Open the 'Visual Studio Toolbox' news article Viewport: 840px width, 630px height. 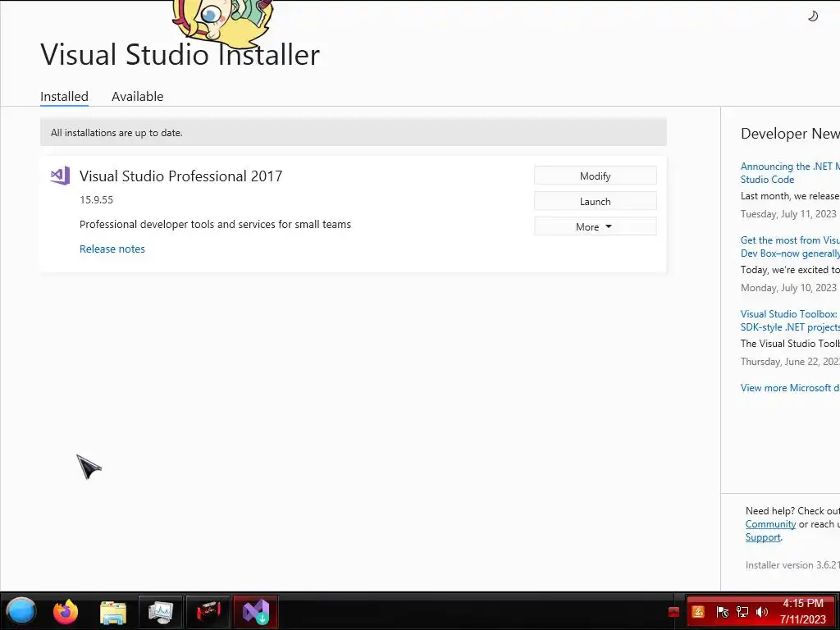point(790,321)
